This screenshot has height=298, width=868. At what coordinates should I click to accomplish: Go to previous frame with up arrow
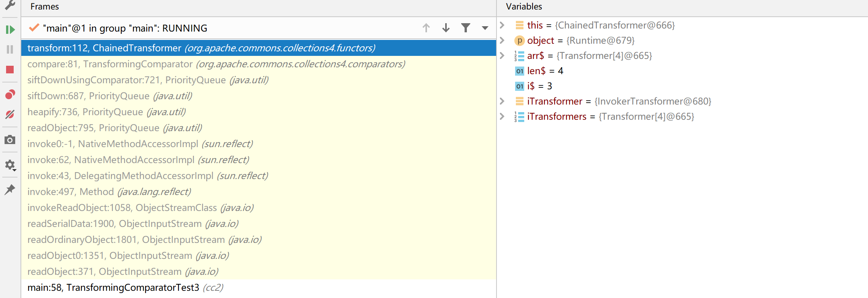pos(426,28)
